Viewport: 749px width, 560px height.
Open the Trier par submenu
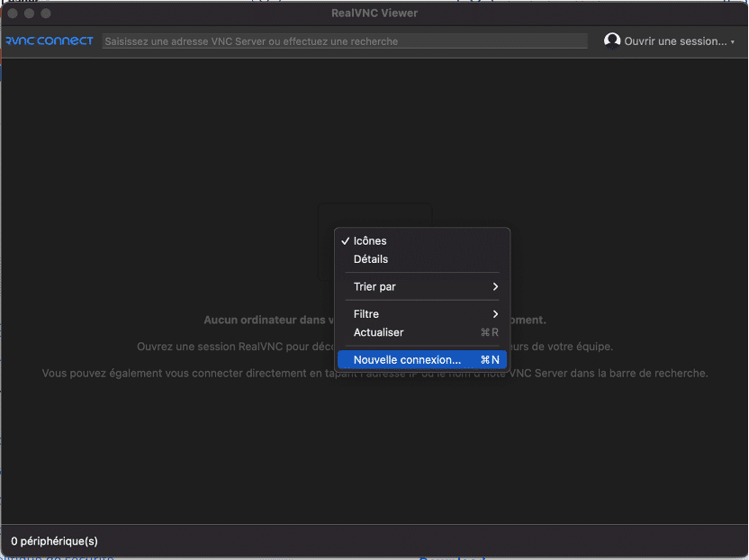pos(422,286)
